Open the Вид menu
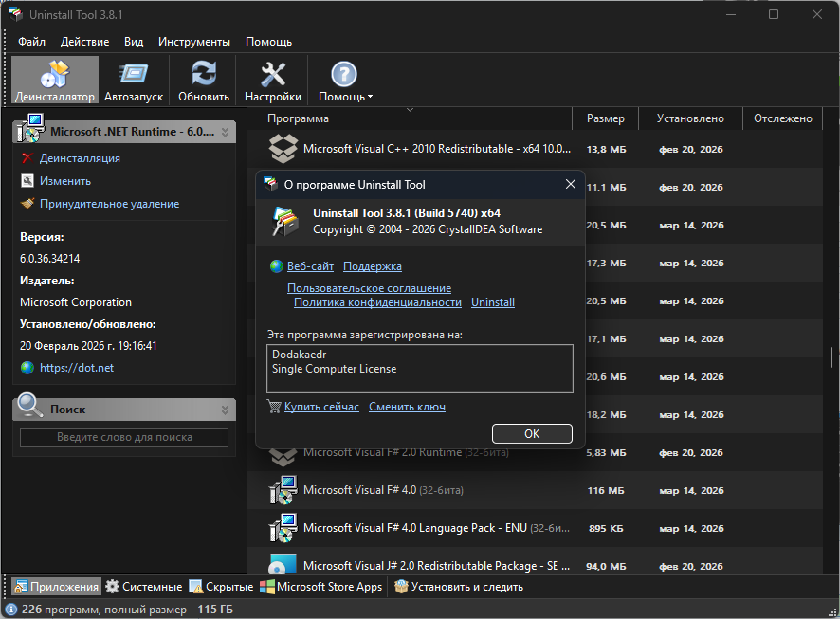The width and height of the screenshot is (840, 619). (134, 42)
